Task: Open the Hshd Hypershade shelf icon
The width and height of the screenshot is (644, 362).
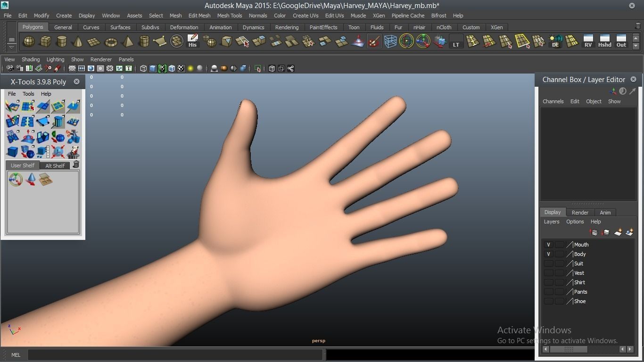Action: pyautogui.click(x=604, y=41)
